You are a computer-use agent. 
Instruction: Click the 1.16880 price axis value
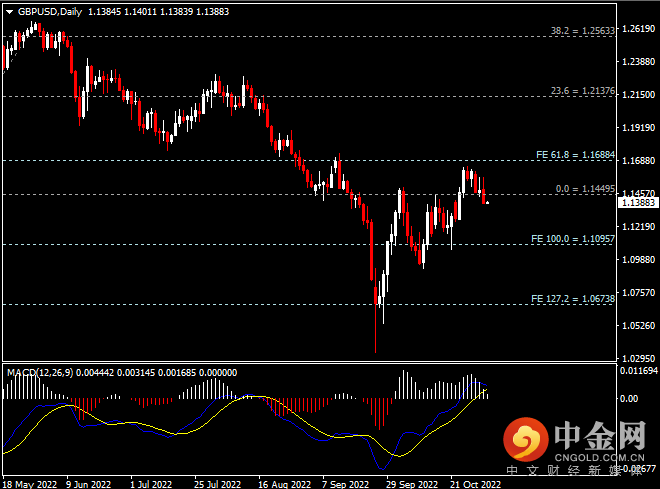[x=639, y=161]
